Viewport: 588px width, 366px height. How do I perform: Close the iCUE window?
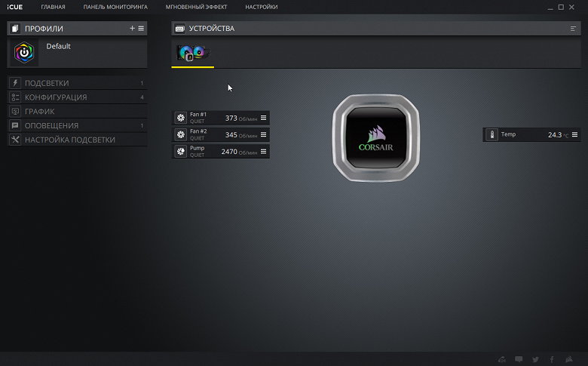pyautogui.click(x=571, y=7)
